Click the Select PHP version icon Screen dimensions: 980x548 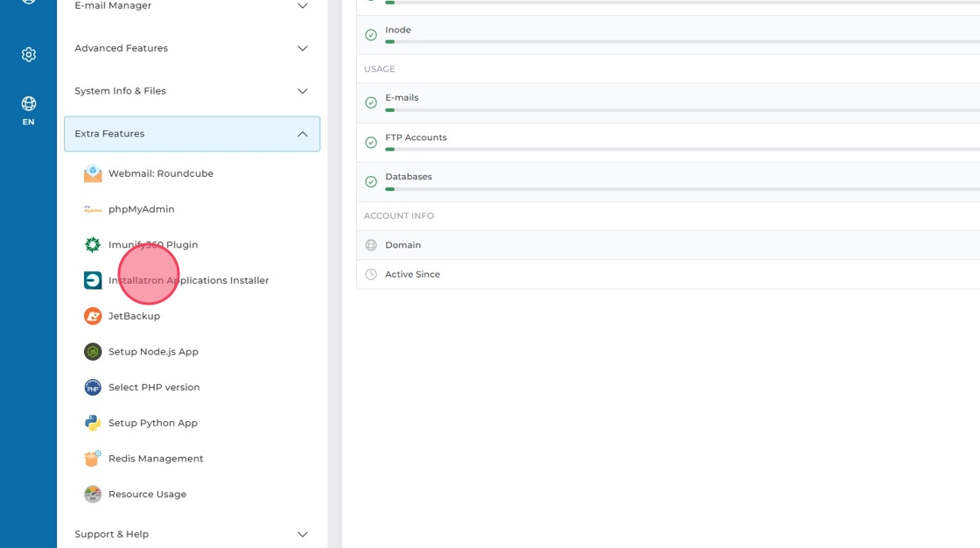click(x=93, y=387)
